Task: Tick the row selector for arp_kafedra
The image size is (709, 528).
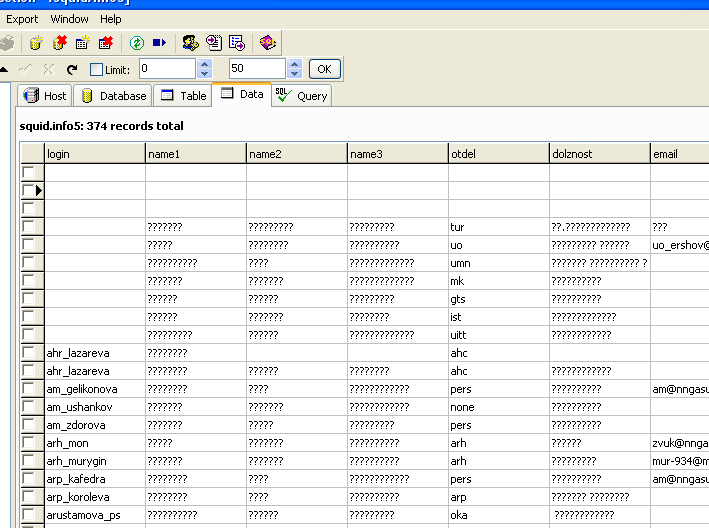Action: tap(28, 479)
